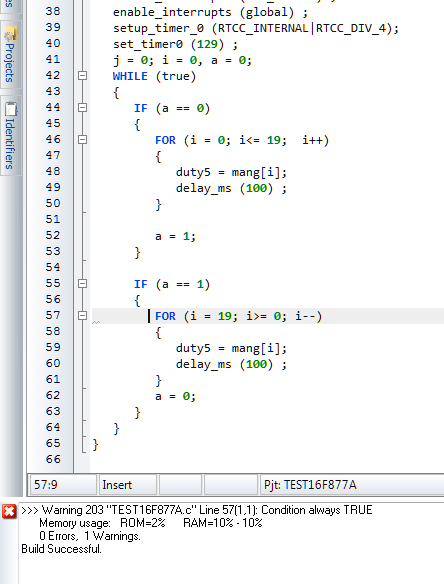444x584 pixels.
Task: Collapse the FOR loop fold on line 57
Action: click(x=83, y=316)
